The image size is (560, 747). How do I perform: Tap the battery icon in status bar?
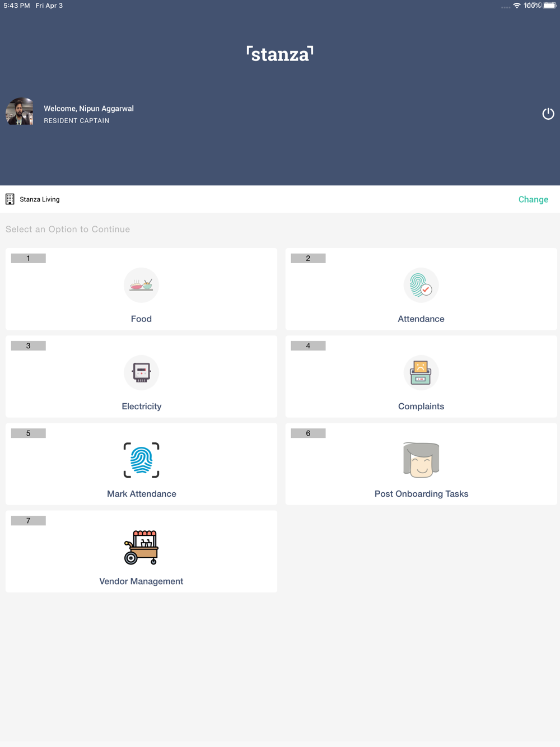coord(550,6)
